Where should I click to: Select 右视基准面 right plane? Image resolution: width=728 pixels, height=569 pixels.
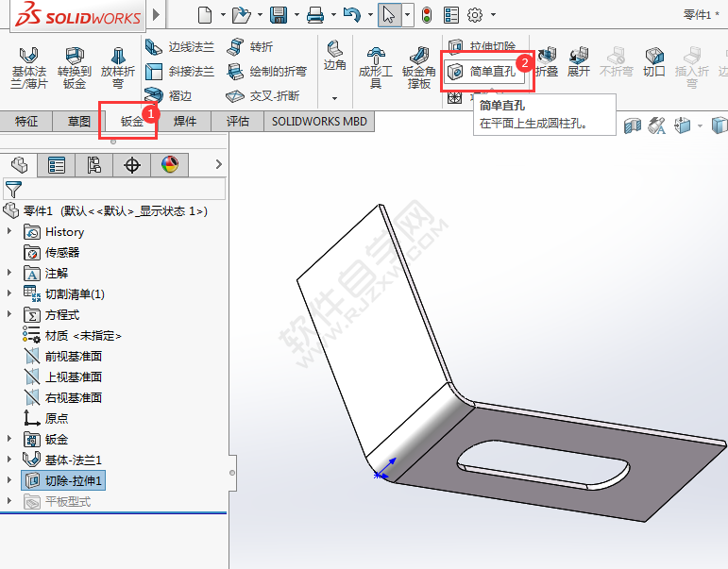point(63,398)
